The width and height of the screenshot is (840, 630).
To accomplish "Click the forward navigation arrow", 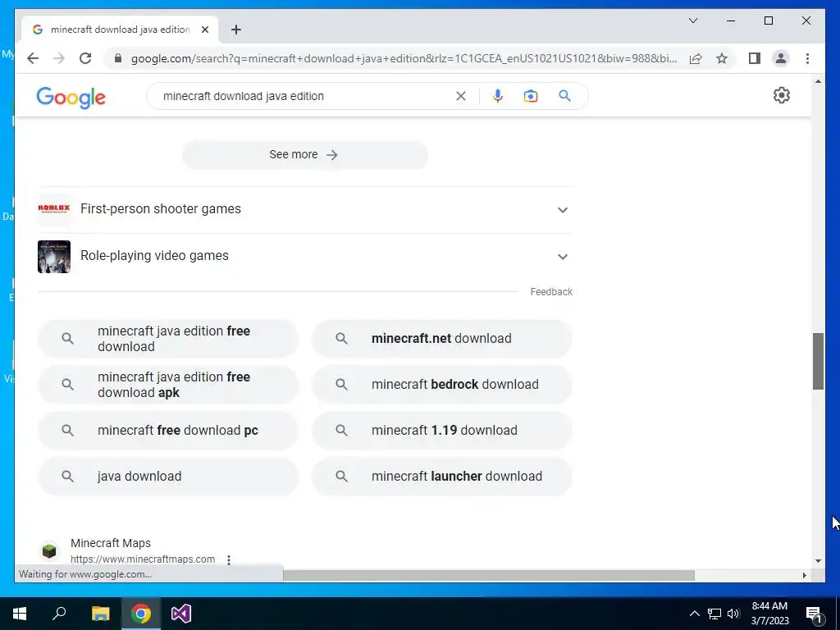I will [x=59, y=58].
